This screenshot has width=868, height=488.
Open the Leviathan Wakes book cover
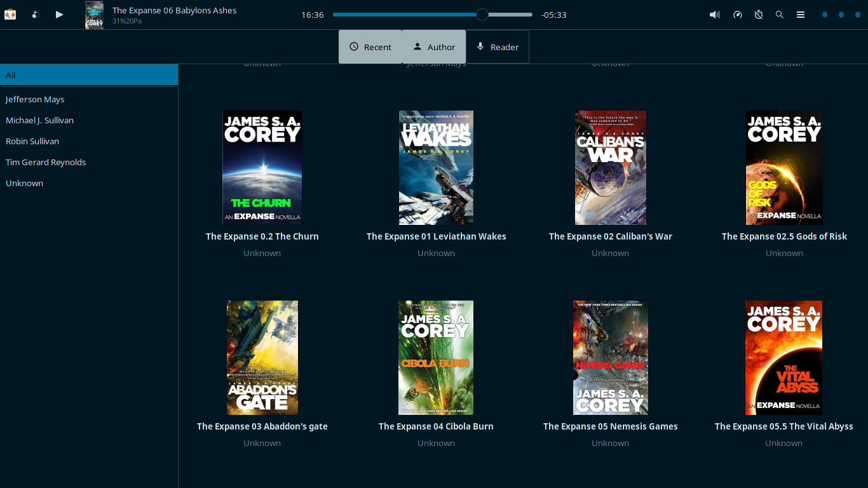click(x=436, y=168)
